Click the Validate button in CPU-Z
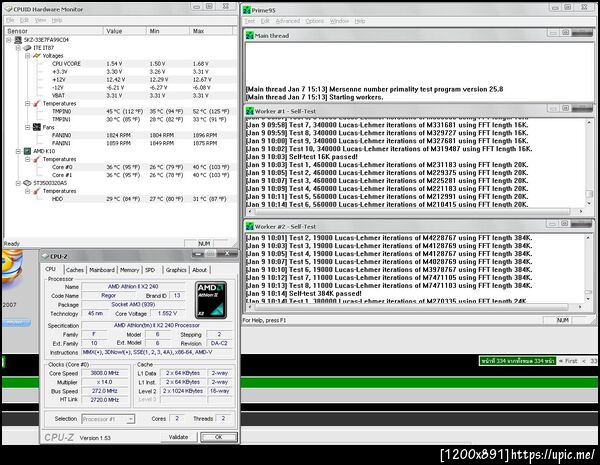The width and height of the screenshot is (600, 465). pyautogui.click(x=178, y=437)
